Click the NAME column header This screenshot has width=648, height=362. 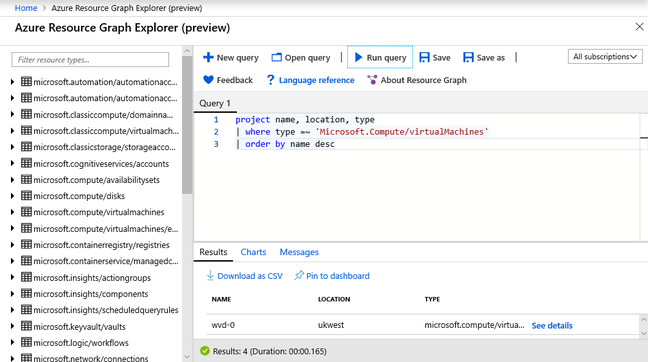(221, 299)
